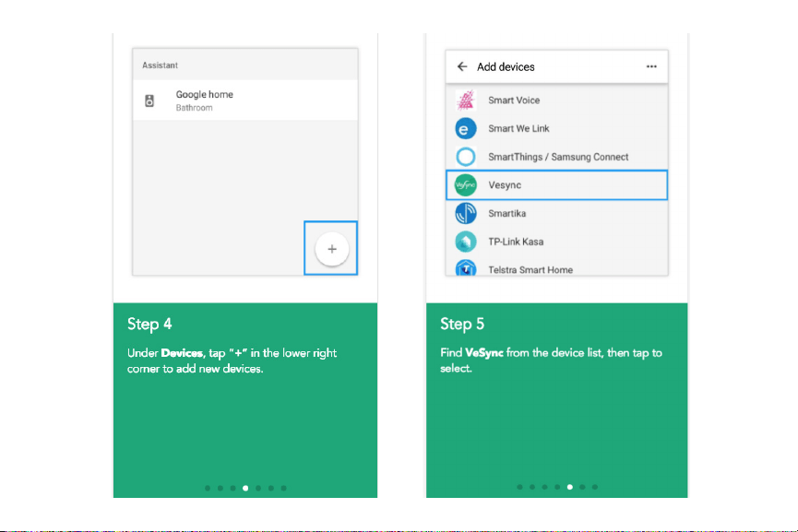Image resolution: width=798 pixels, height=532 pixels.
Task: Select TP-Link Kasa from the list
Action: pyautogui.click(x=557, y=242)
